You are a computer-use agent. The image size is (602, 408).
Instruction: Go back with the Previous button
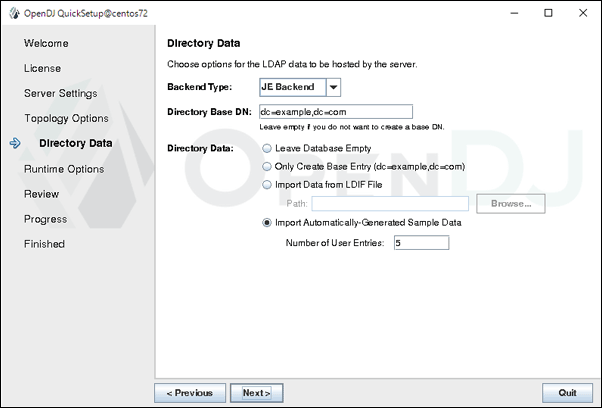[x=190, y=393]
